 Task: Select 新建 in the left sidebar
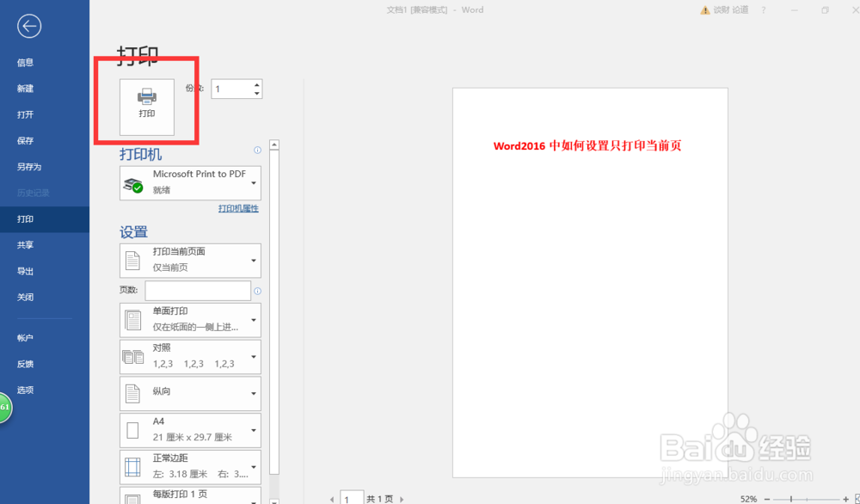(25, 88)
